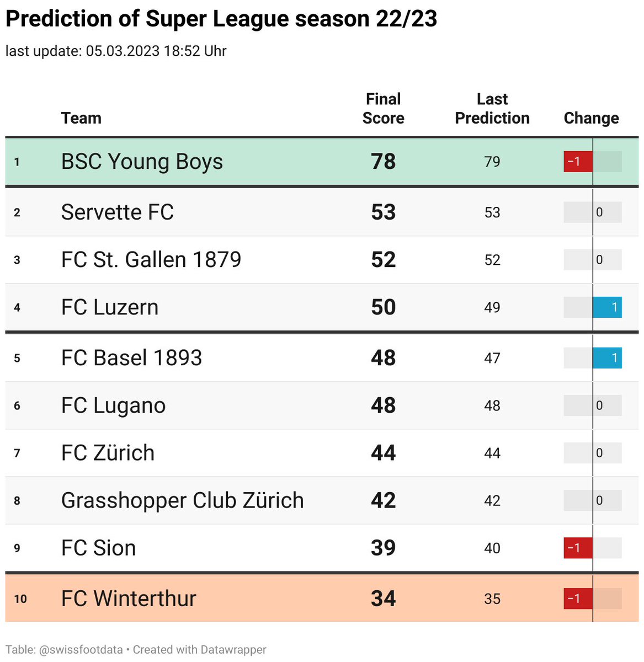
Task: Click the zero change bar for Servette FC
Action: pos(593,212)
